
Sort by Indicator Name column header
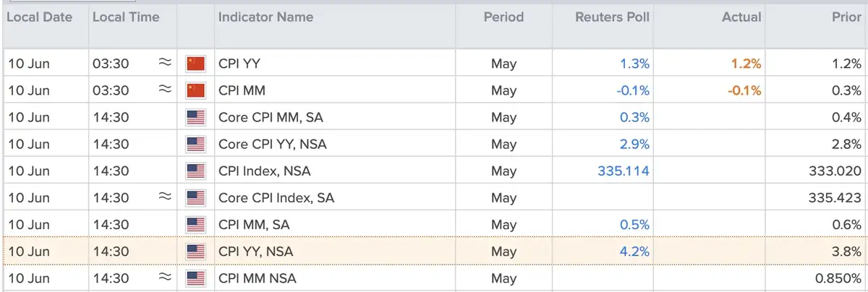click(265, 17)
